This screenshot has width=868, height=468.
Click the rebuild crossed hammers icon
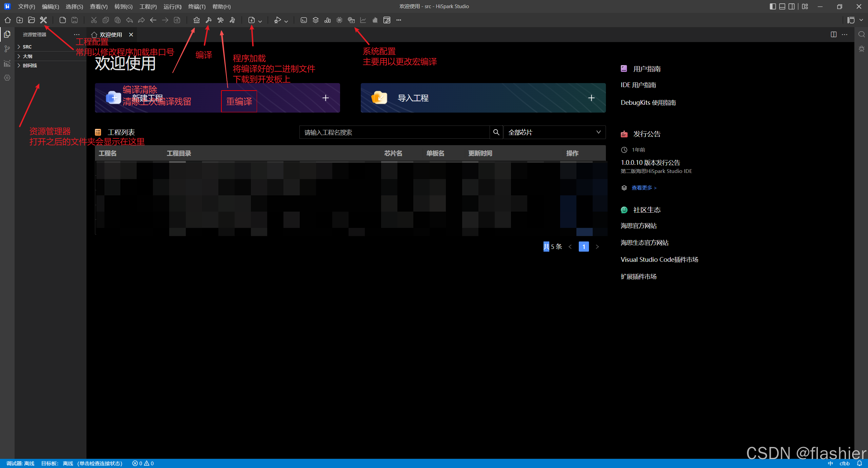point(220,20)
